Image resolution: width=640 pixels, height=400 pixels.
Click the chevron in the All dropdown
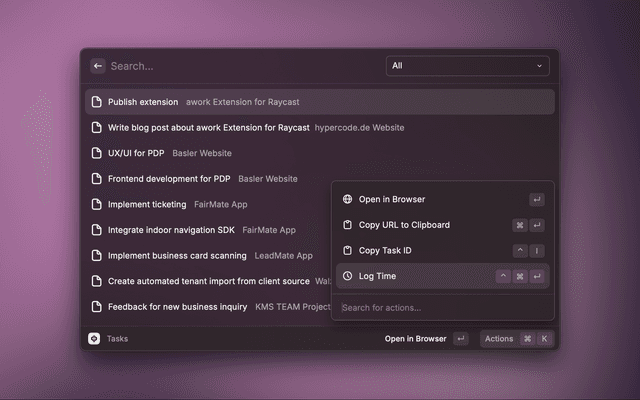pos(539,66)
